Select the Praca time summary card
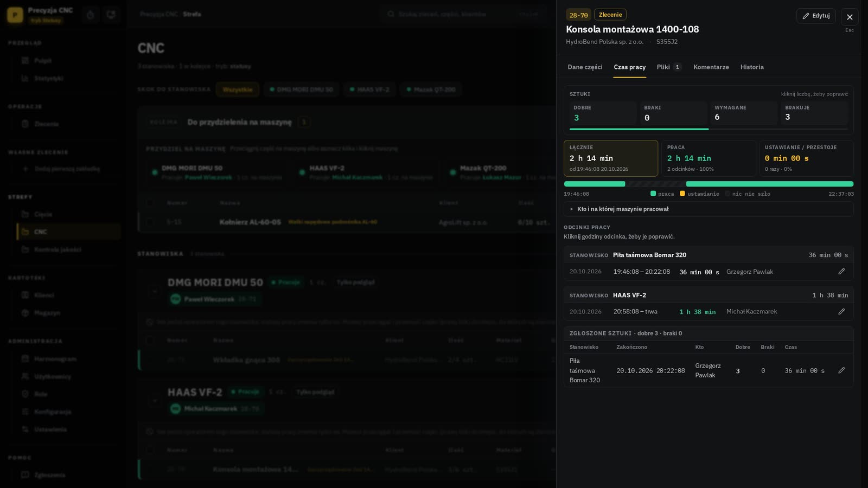This screenshot has height=488, width=868. [709, 158]
